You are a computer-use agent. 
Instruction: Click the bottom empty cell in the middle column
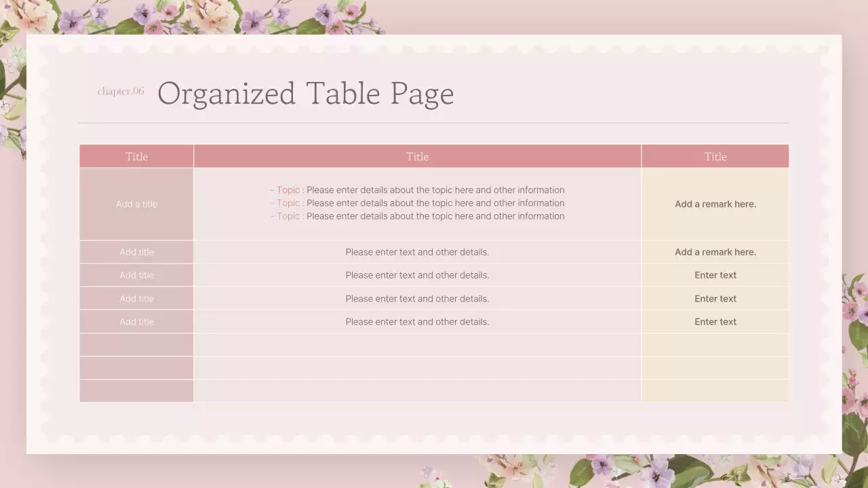point(417,390)
